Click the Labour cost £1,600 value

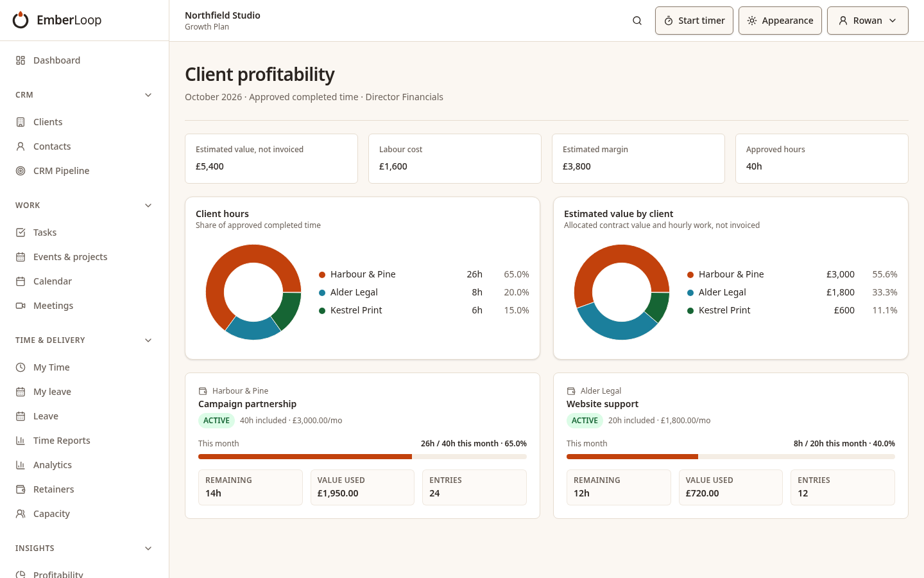click(x=393, y=166)
